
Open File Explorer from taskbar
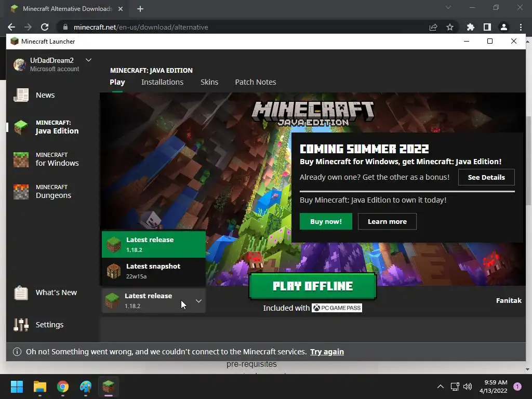(39, 387)
